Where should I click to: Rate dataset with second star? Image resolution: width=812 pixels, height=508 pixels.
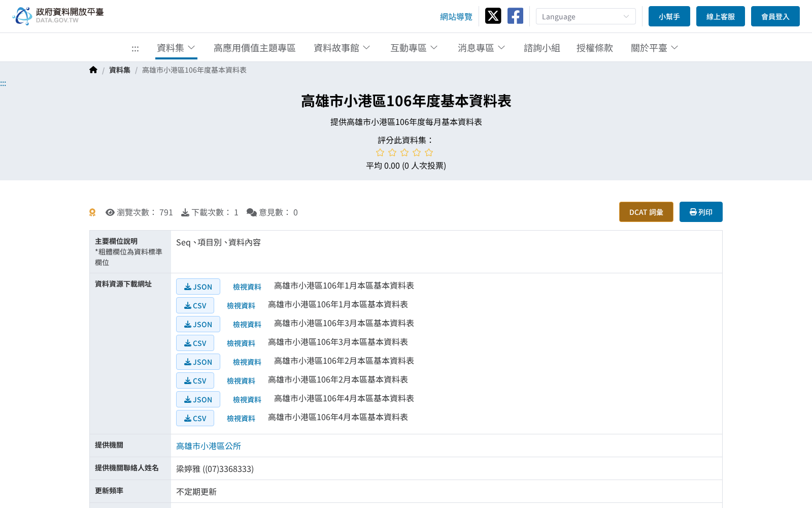[392, 152]
